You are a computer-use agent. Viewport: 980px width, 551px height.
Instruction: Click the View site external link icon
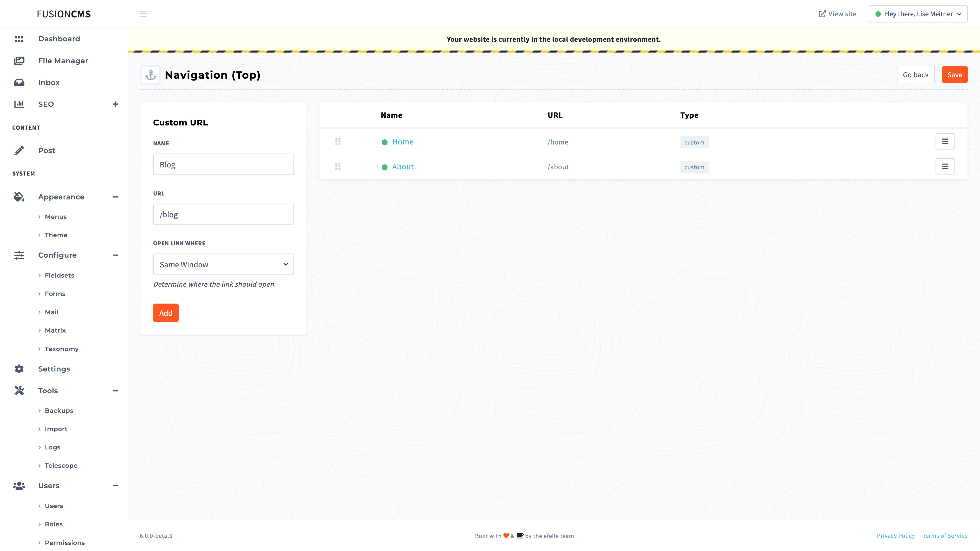click(822, 14)
